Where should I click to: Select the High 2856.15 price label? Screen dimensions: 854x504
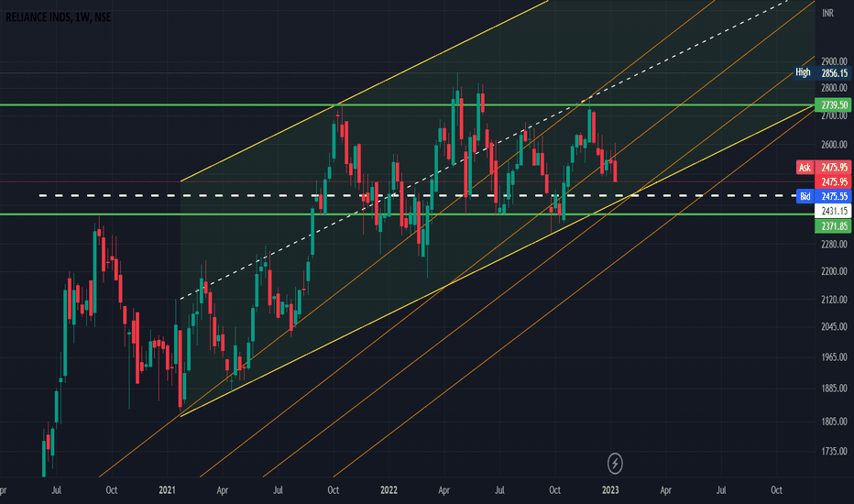pos(821,72)
